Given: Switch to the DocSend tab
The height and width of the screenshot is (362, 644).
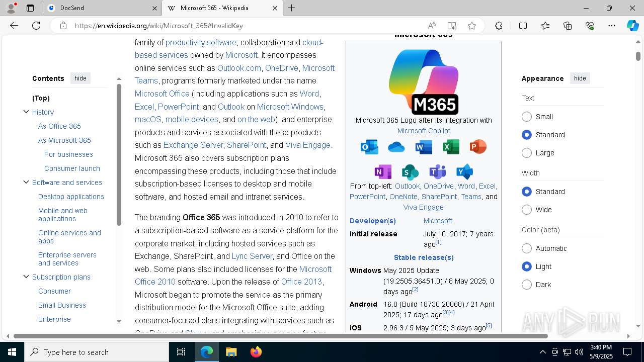Looking at the screenshot, I should 102,8.
